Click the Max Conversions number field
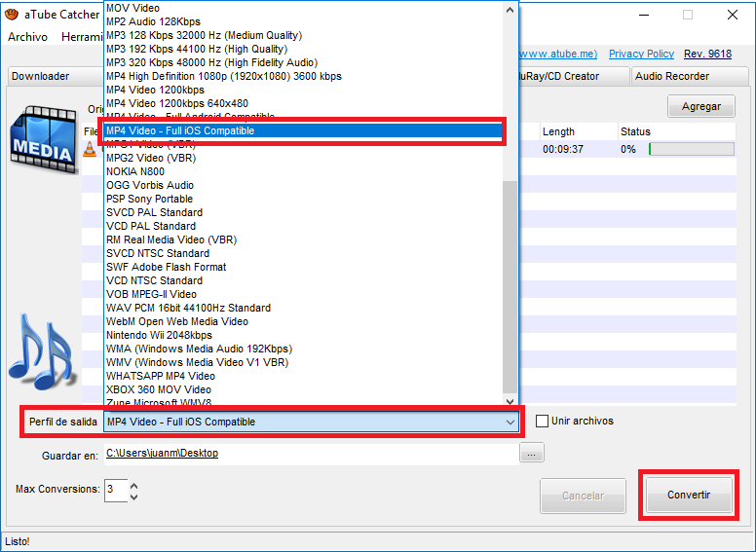The height and width of the screenshot is (552, 756). pyautogui.click(x=116, y=491)
